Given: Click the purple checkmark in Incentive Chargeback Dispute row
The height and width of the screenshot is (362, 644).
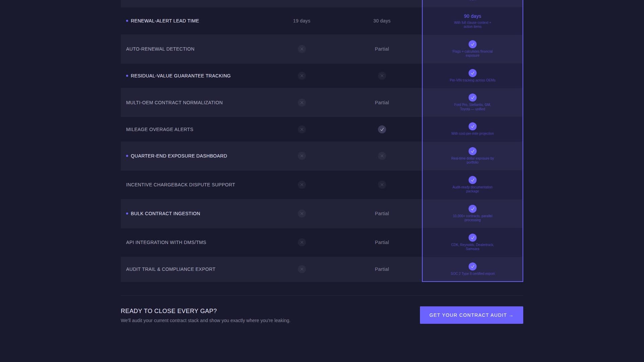Looking at the screenshot, I should pos(472,180).
